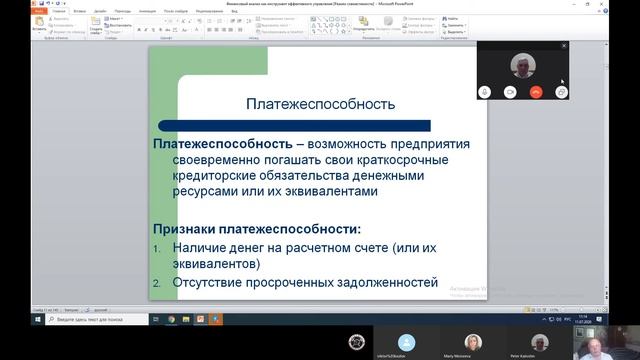Click Восстановить to reset the slide
The width and height of the screenshot is (640, 360).
pyautogui.click(x=118, y=25)
